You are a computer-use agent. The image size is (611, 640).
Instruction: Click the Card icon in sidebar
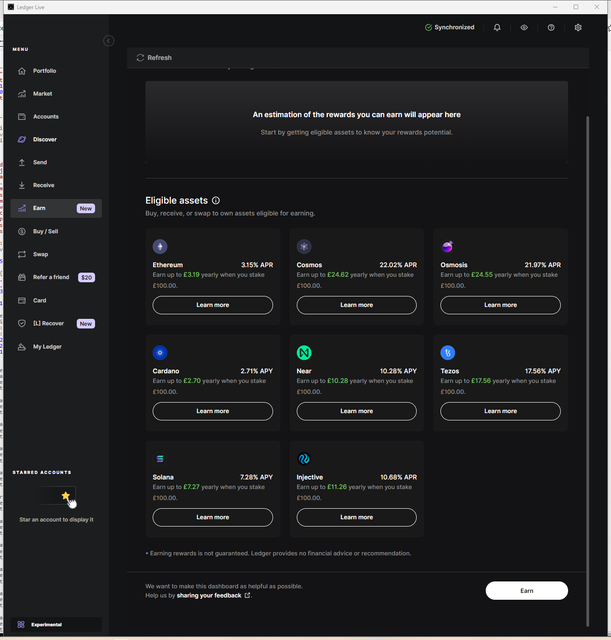pos(22,300)
